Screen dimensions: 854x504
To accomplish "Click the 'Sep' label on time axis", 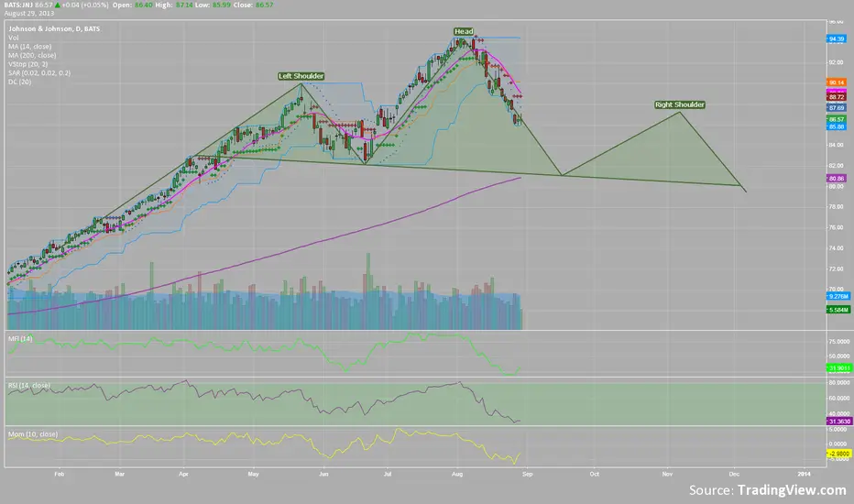I will pos(527,474).
